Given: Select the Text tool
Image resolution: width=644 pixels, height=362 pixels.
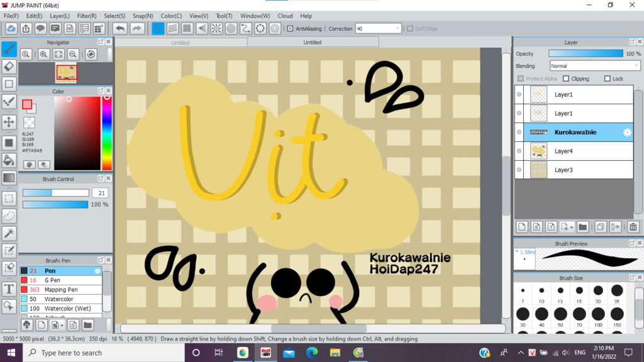Looking at the screenshot, I should tap(9, 289).
